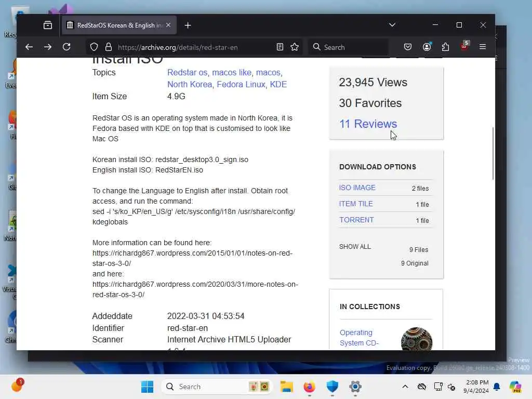Open the gears collection thumbnail
Image resolution: width=532 pixels, height=399 pixels.
[x=416, y=339]
